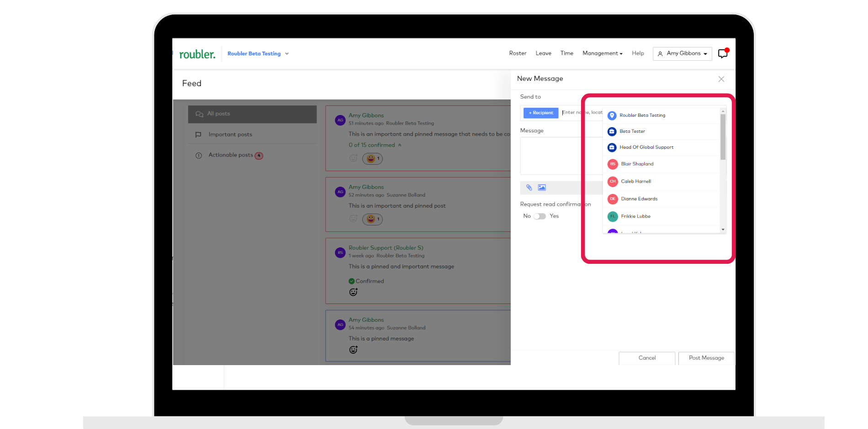Click Amy Gibbons name on 54 minutes ago post
Viewport: 868px width, 429px height.
coord(366,320)
